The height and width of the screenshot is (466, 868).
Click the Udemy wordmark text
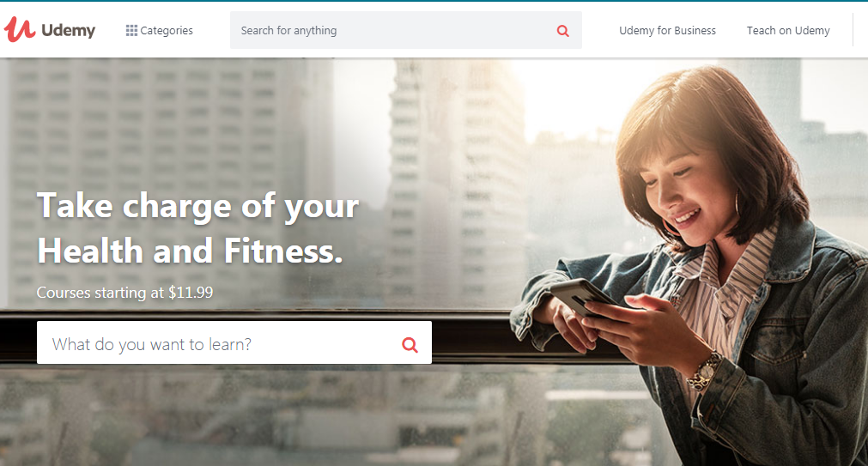click(68, 30)
